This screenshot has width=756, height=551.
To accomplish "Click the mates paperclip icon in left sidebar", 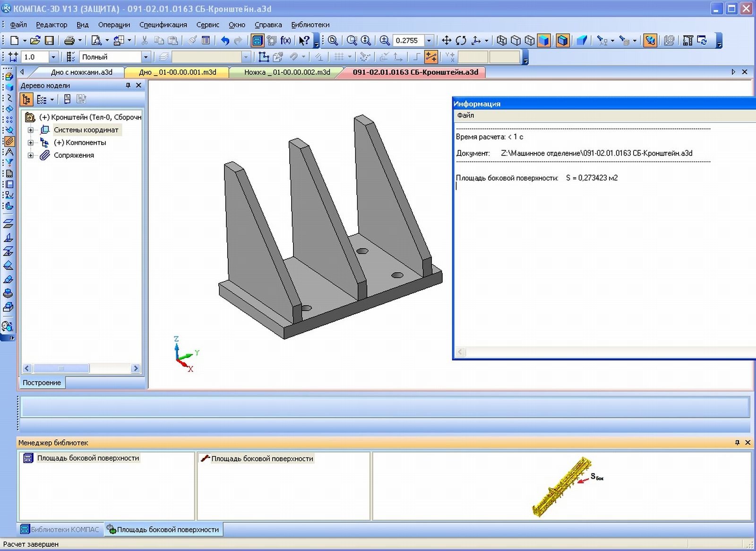I will (x=9, y=141).
